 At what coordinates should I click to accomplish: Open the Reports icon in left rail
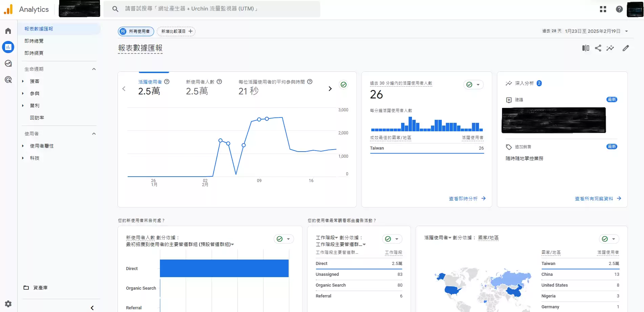8,47
